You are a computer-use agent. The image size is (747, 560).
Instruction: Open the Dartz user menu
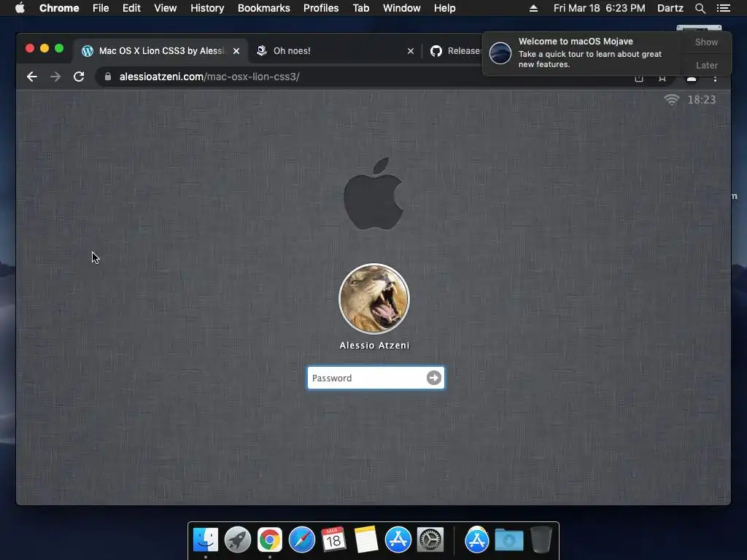tap(670, 8)
